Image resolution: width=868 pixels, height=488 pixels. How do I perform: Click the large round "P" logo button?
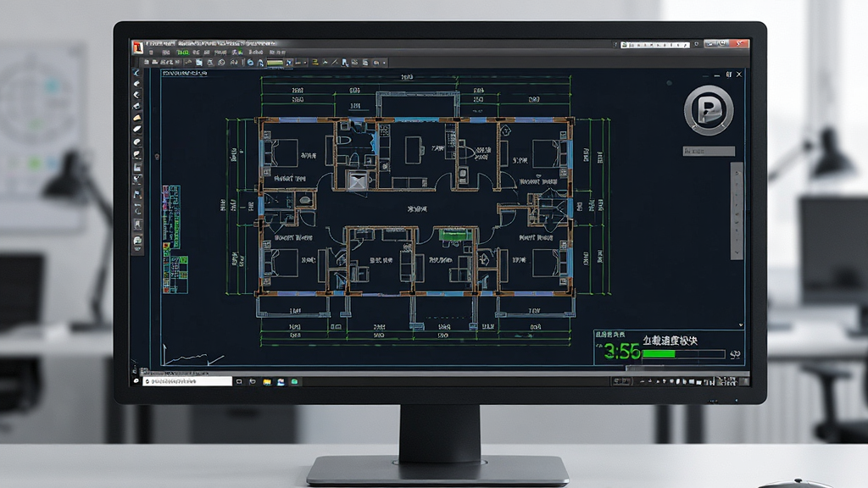(709, 110)
